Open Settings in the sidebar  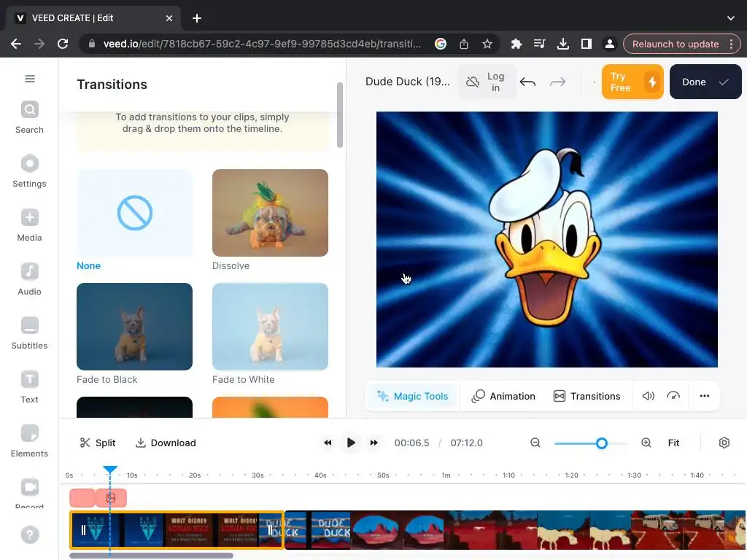pyautogui.click(x=29, y=171)
